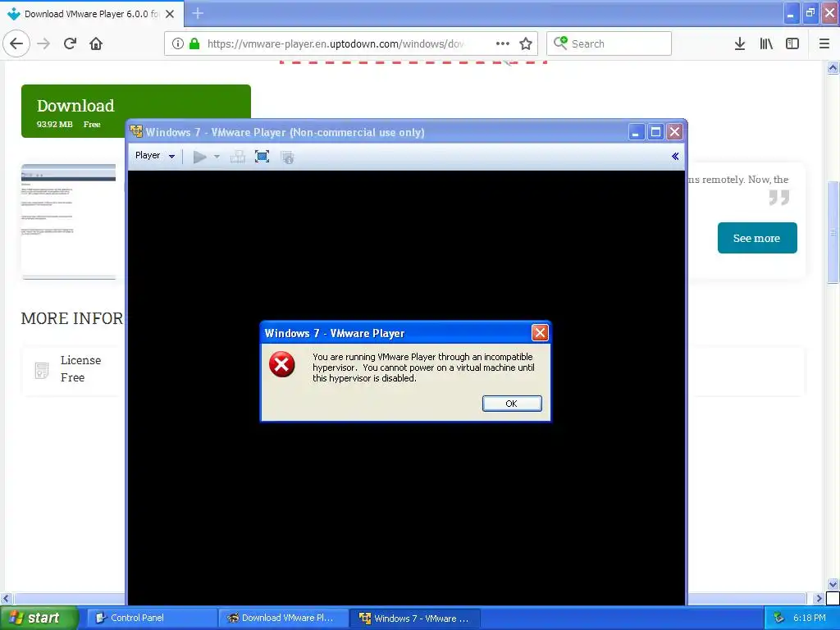Image resolution: width=840 pixels, height=630 pixels.
Task: Click the See more button on web page
Action: (x=757, y=238)
